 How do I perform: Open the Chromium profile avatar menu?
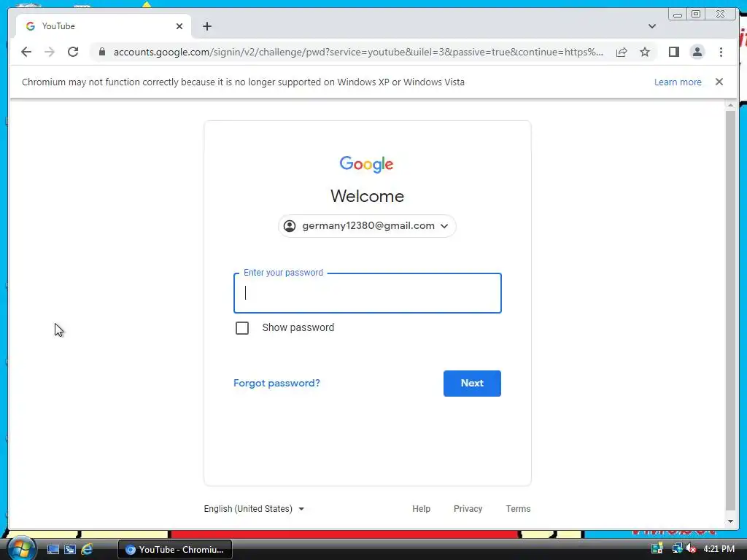click(697, 52)
